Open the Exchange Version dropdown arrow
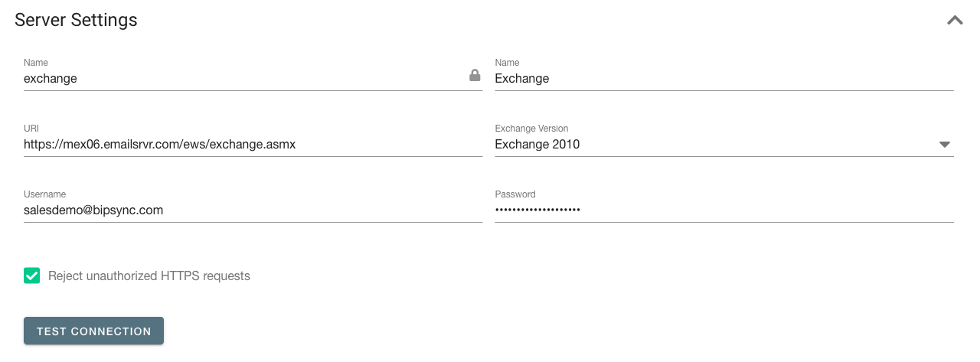This screenshot has width=980, height=362. (x=944, y=144)
